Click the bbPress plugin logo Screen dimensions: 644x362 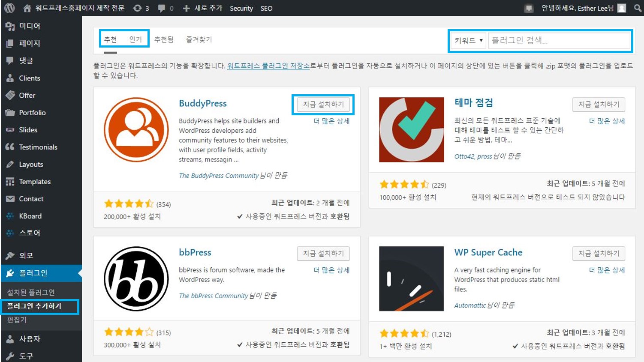[x=136, y=279]
